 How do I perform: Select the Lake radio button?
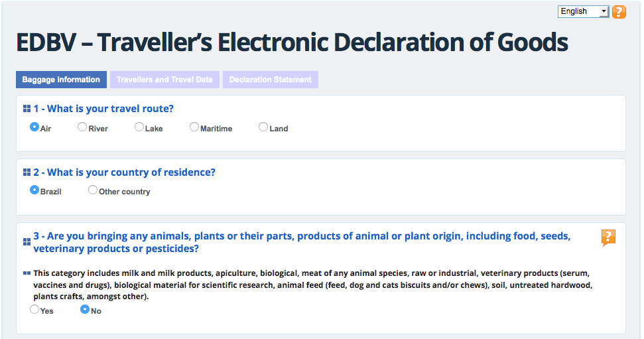coord(139,127)
